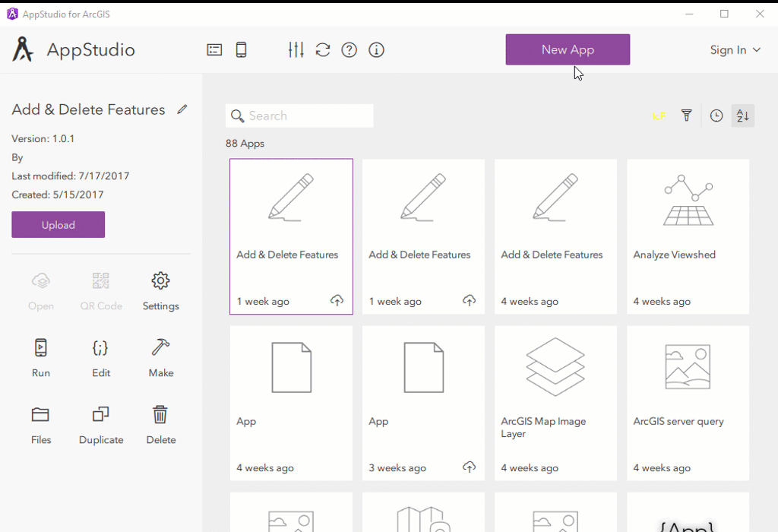The image size is (778, 532).
Task: Edit the app code with the Edit tool
Action: tap(101, 358)
